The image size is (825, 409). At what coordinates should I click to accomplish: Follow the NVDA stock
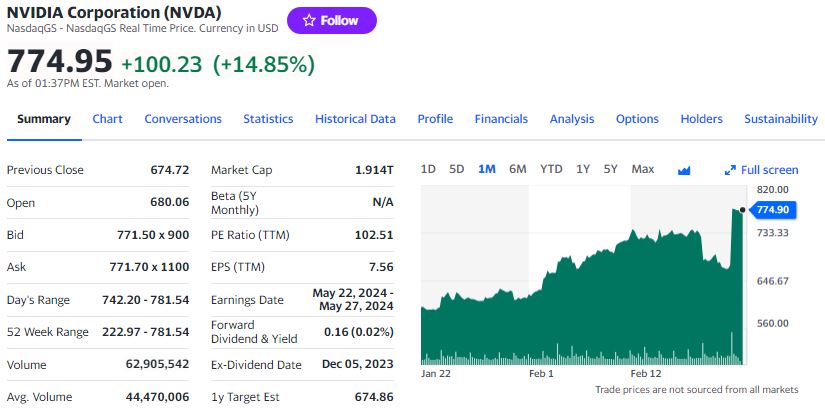(x=331, y=21)
